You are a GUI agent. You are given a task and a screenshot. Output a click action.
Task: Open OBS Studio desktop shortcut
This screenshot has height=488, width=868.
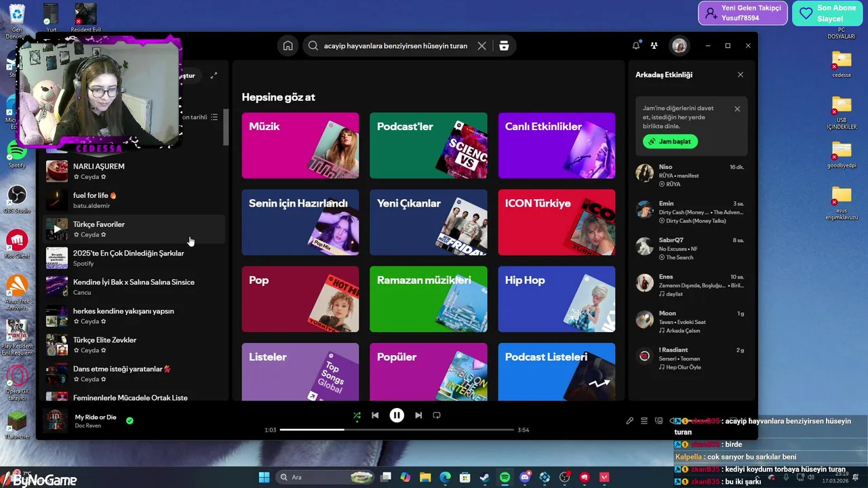coord(17,199)
